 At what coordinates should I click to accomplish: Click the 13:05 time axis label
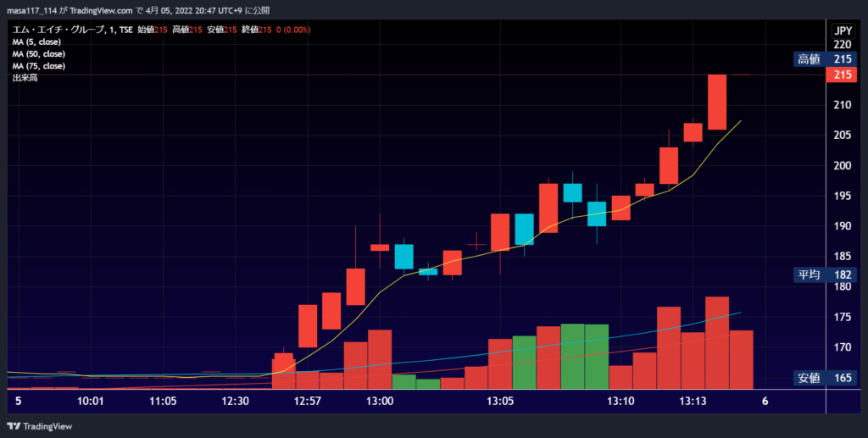coord(500,402)
